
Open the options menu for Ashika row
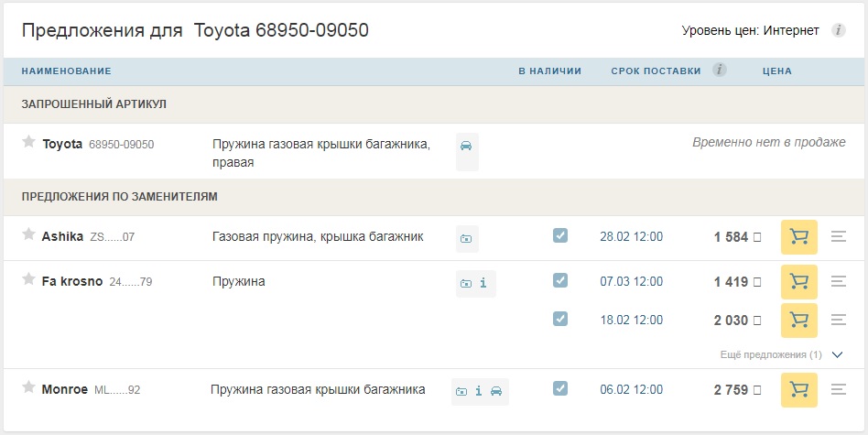point(838,237)
